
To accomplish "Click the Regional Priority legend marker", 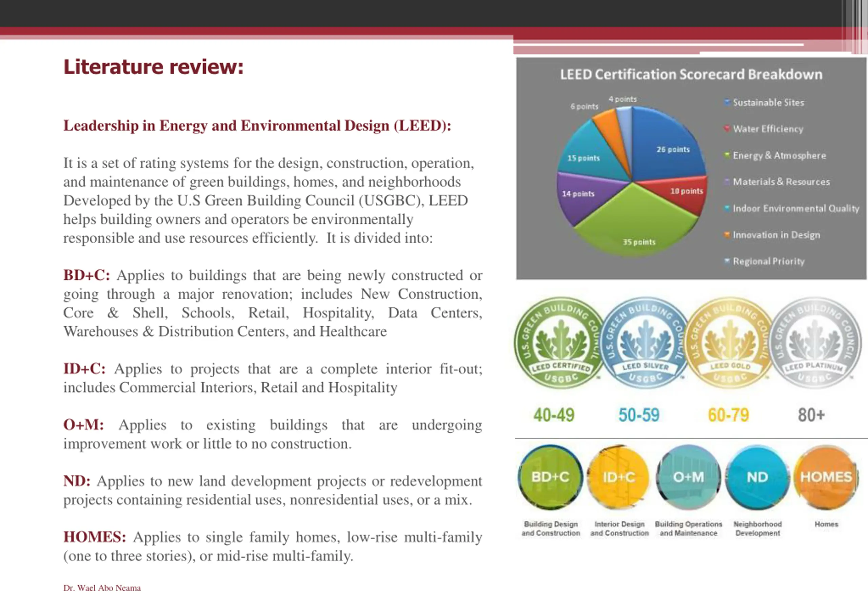I will pos(727,261).
